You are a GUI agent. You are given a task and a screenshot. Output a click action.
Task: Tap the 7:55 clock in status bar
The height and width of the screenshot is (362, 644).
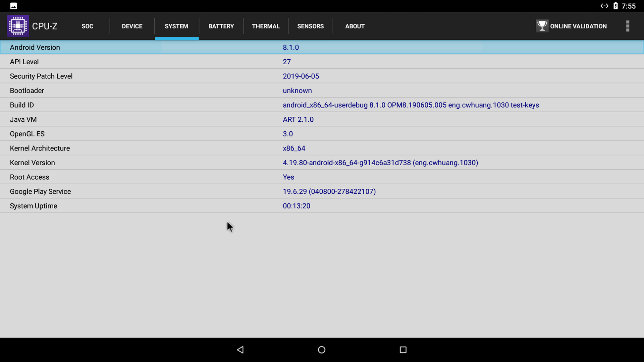(629, 6)
